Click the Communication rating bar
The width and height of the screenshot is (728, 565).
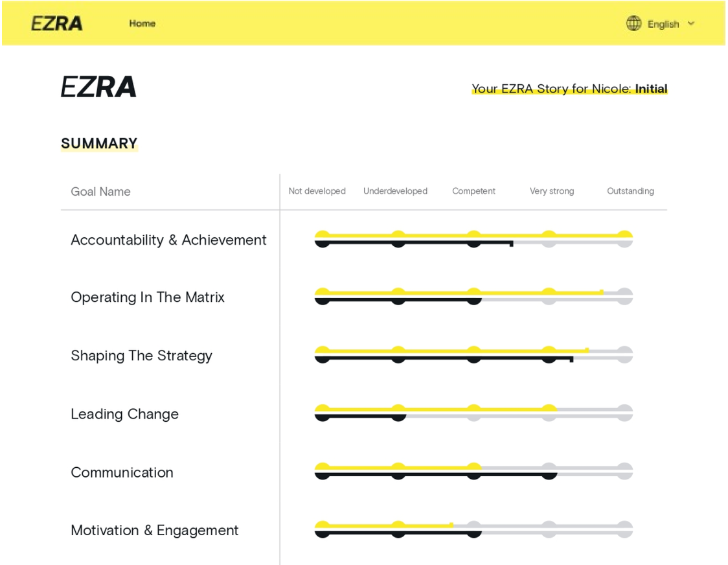(473, 471)
